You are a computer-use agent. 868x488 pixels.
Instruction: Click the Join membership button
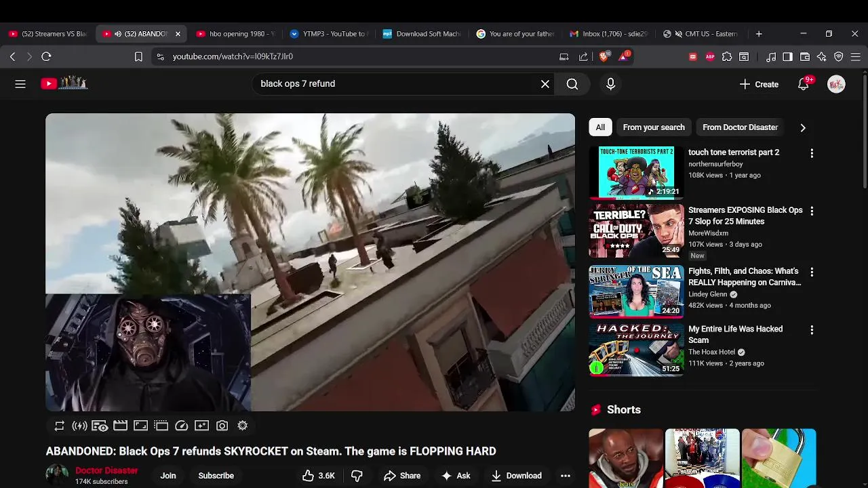click(x=168, y=476)
